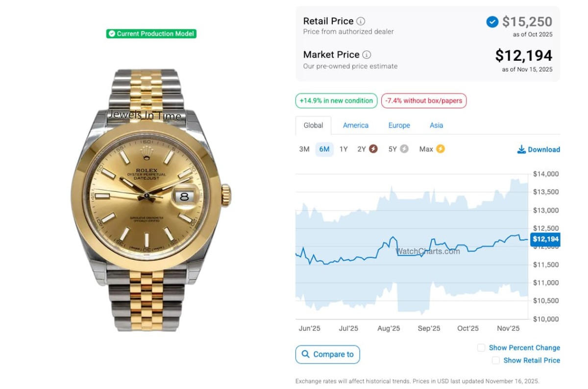Click the Current Production Model badge
The height and width of the screenshot is (389, 588).
point(151,34)
